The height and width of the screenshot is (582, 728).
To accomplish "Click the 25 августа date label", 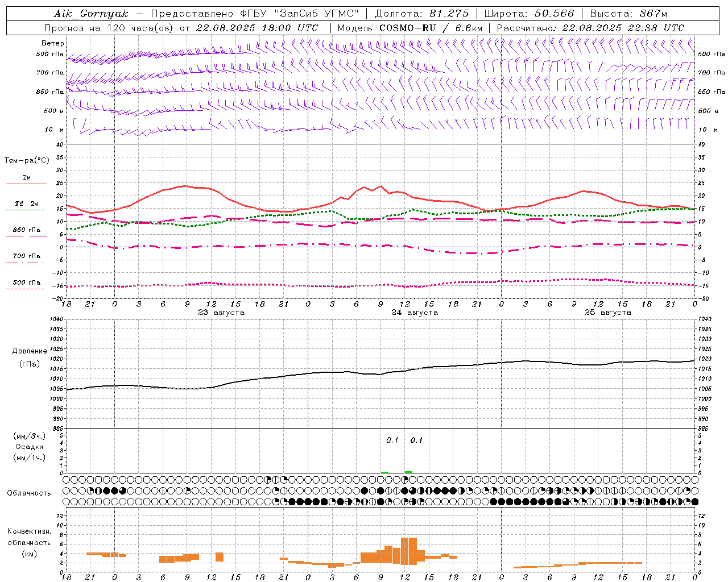I will tap(608, 313).
